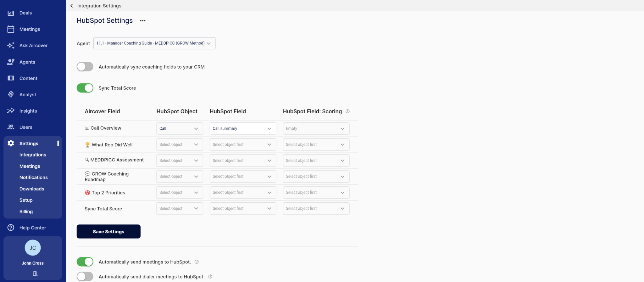Click the JC user avatar
Image resolution: width=644 pixels, height=282 pixels.
click(33, 248)
